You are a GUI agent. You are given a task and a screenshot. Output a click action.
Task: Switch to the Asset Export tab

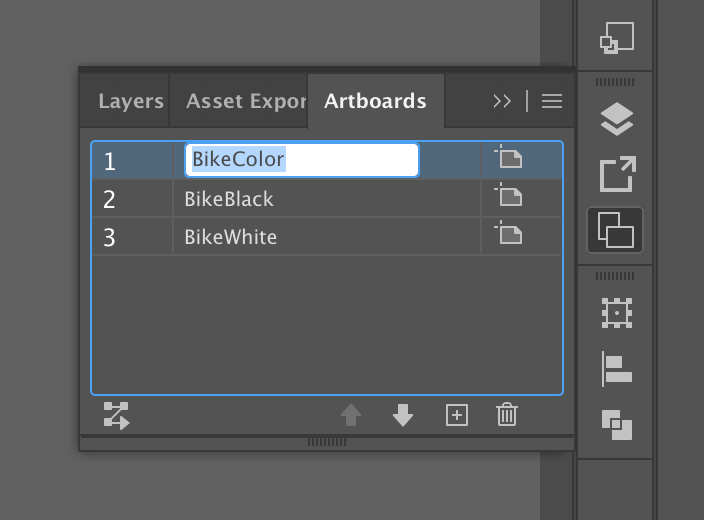tap(245, 101)
